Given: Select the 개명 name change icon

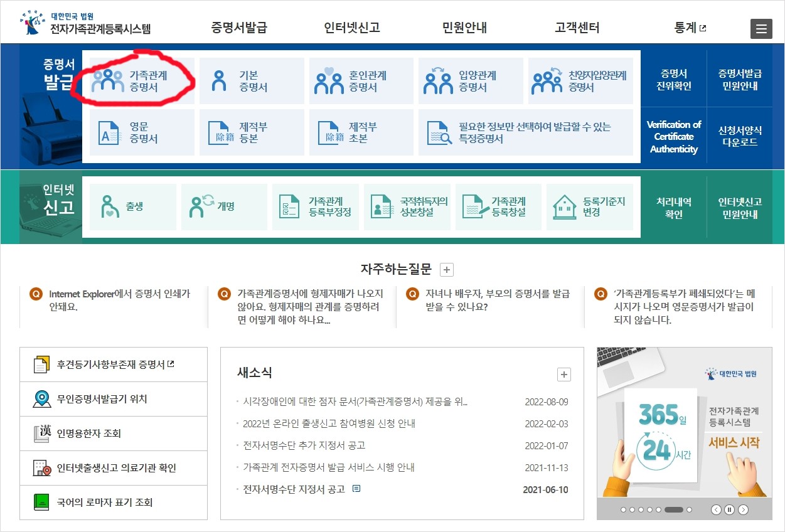Looking at the screenshot, I should point(202,206).
